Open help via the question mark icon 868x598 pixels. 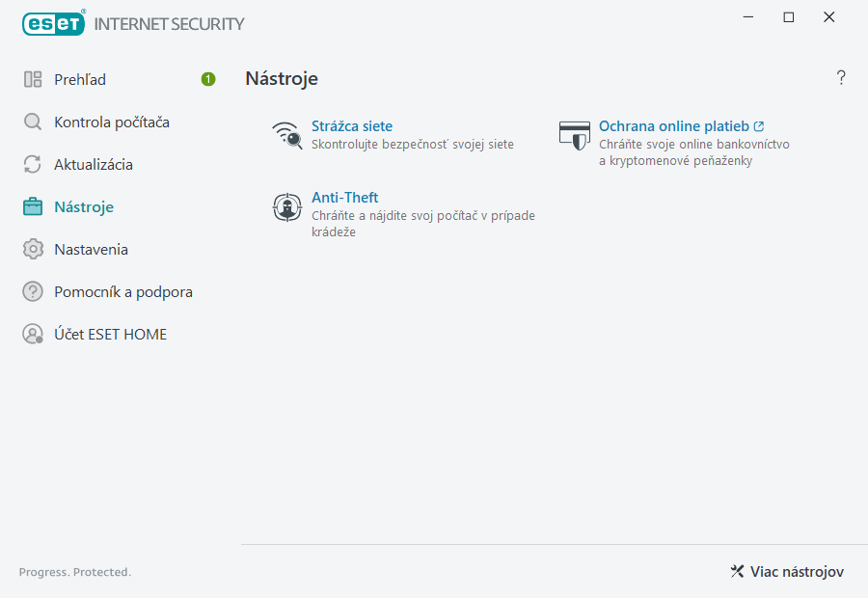[840, 77]
